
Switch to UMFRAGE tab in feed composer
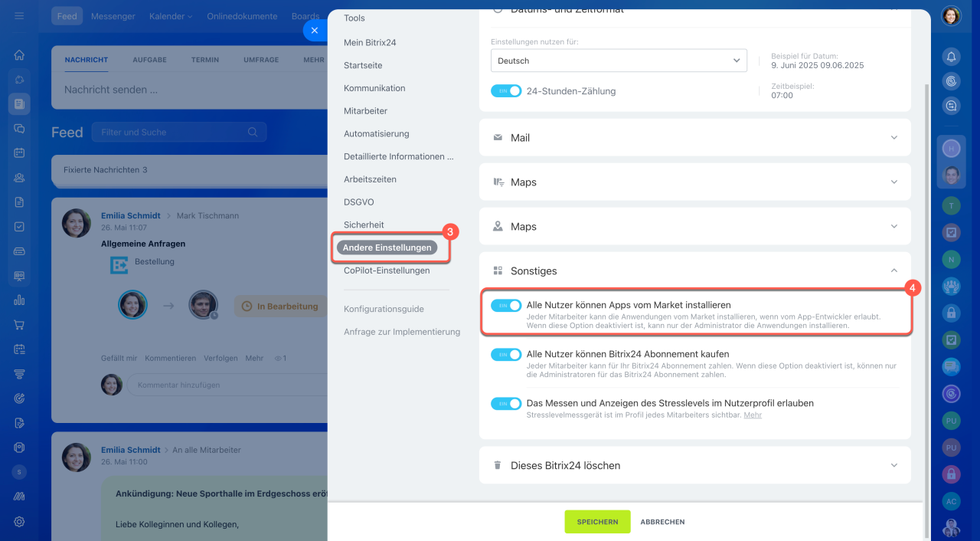click(261, 60)
